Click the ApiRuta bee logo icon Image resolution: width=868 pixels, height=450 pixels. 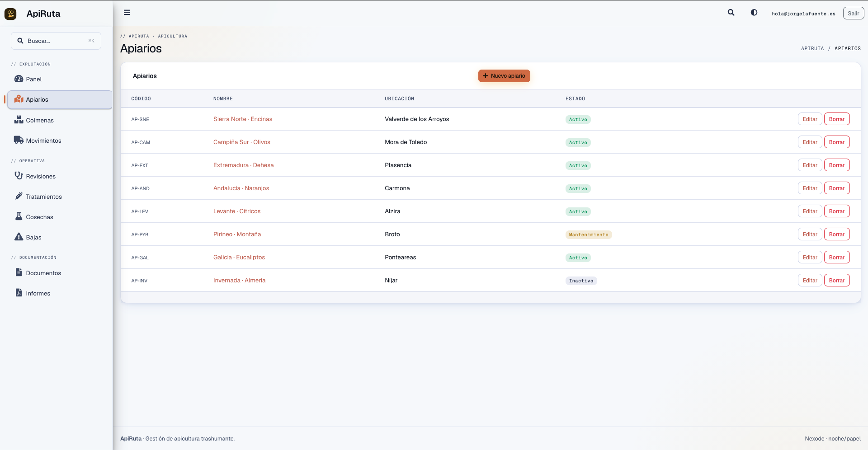click(10, 14)
